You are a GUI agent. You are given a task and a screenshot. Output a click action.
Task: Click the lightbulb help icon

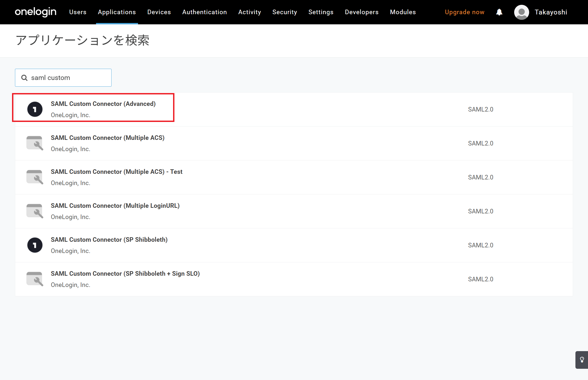[582, 360]
